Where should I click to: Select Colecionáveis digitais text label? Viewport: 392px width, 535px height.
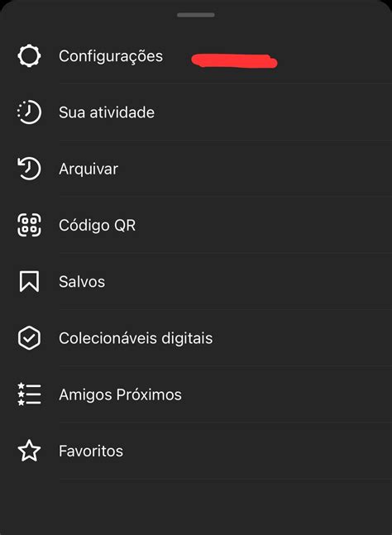(x=136, y=338)
